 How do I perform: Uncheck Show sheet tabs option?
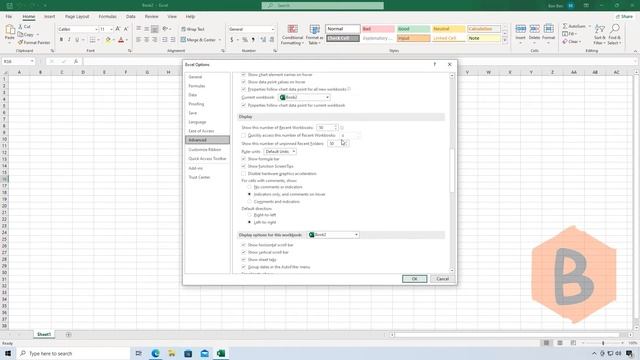244,260
